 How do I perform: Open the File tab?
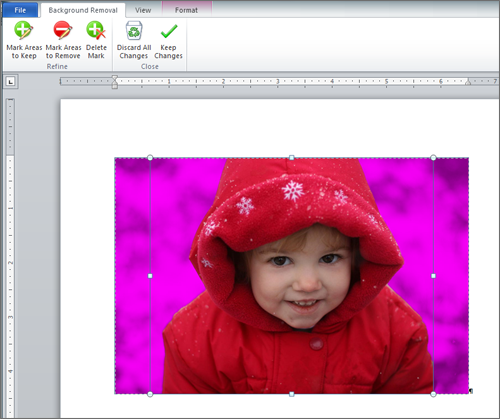tap(20, 10)
